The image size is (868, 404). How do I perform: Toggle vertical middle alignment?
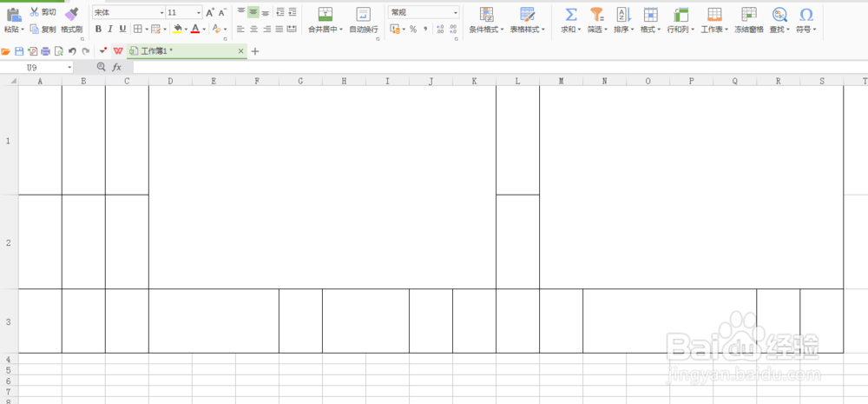tap(253, 11)
